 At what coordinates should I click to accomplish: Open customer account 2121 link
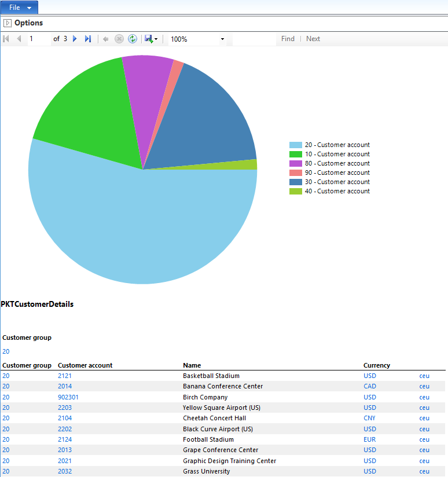coord(65,376)
